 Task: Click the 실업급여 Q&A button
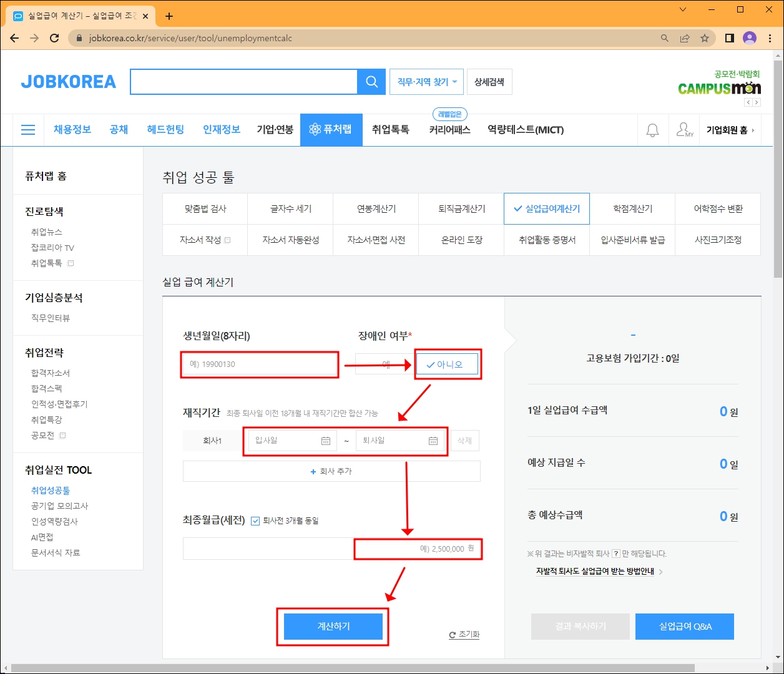click(685, 627)
